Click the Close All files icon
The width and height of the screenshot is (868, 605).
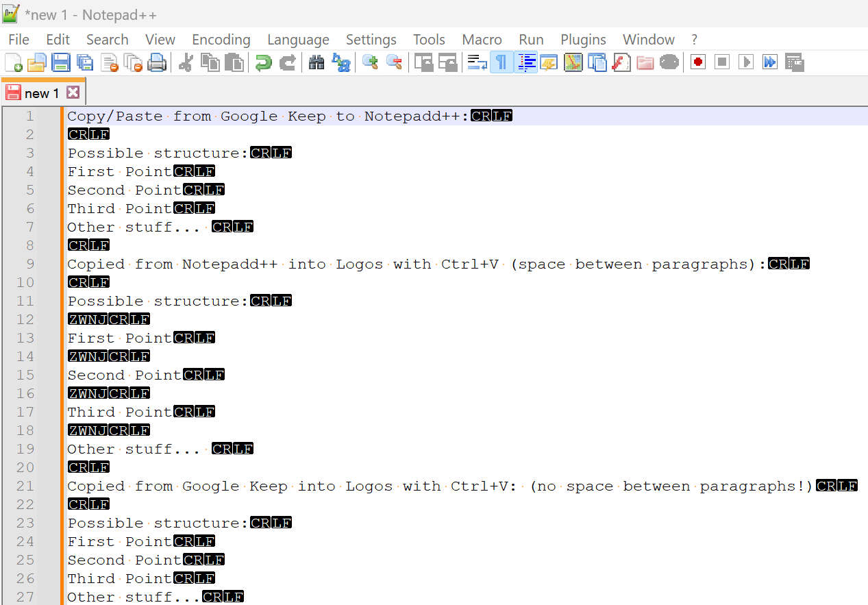point(134,63)
